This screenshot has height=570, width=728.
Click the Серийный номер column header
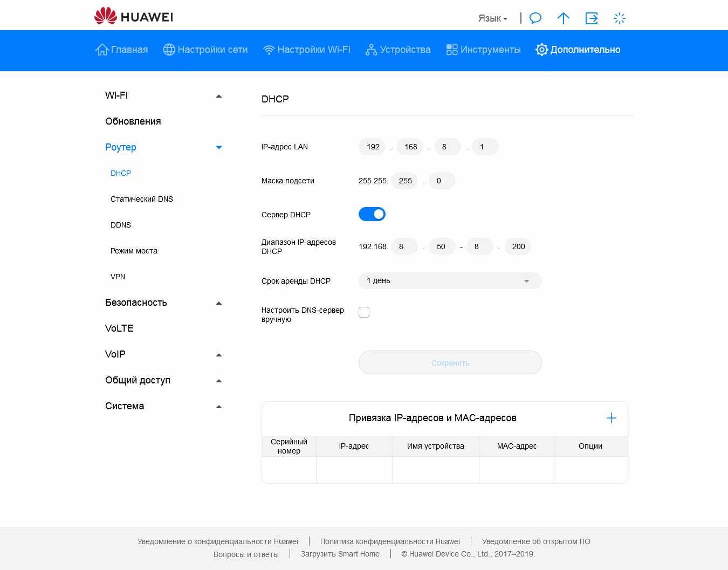coord(289,446)
